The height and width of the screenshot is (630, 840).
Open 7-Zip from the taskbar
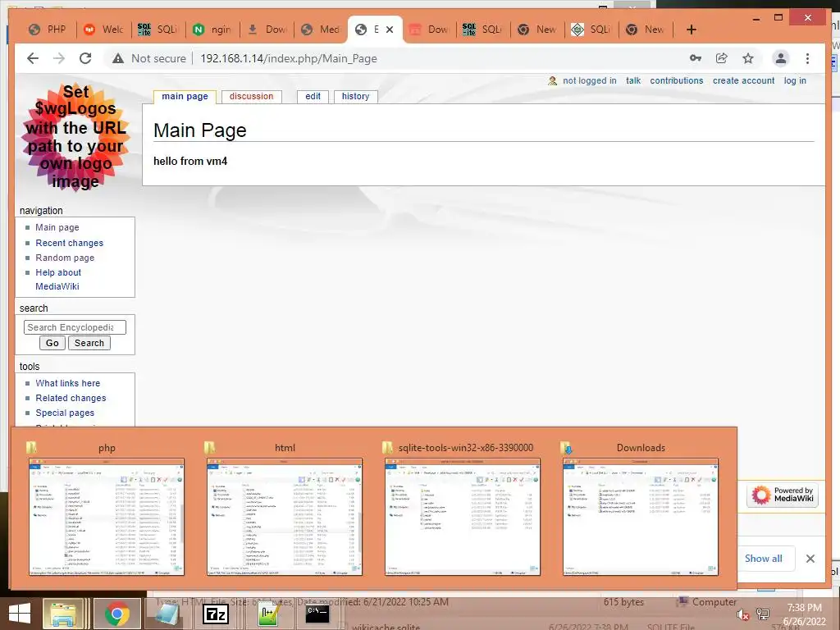pos(216,614)
